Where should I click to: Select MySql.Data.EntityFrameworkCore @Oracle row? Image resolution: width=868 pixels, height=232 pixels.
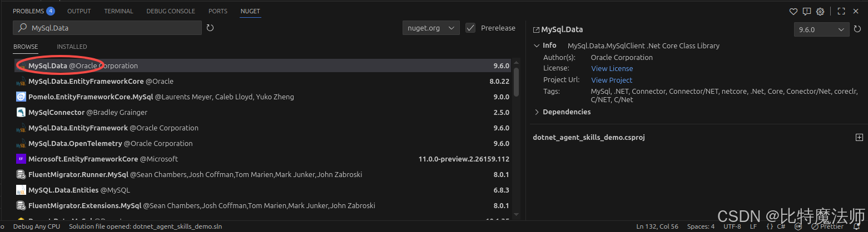[x=263, y=81]
